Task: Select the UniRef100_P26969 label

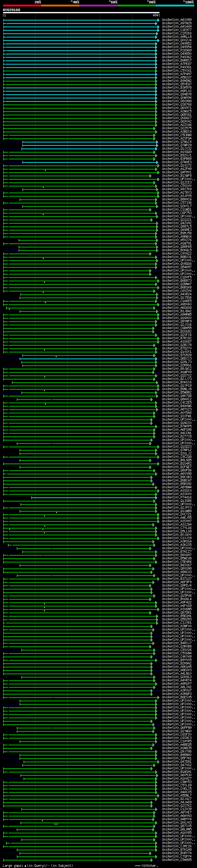Action: (177, 50)
